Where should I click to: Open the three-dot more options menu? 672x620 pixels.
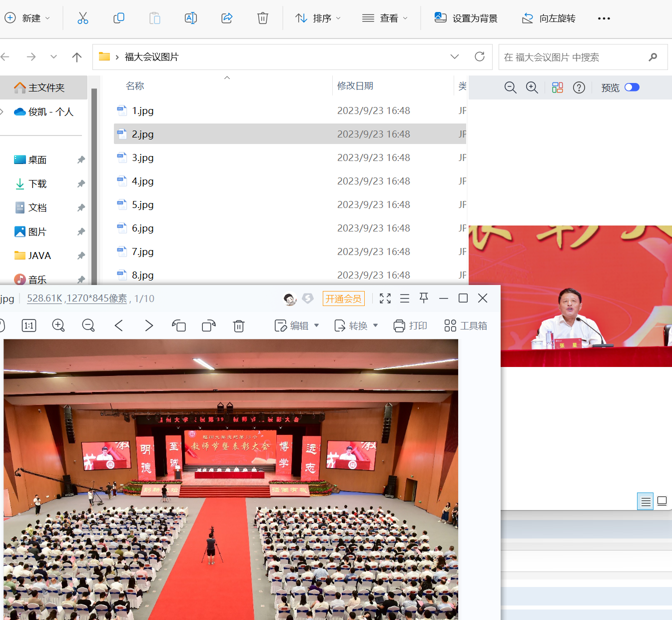click(x=604, y=18)
